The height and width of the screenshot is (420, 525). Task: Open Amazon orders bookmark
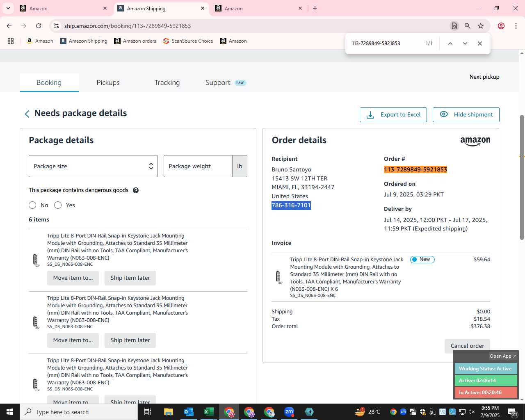[135, 41]
